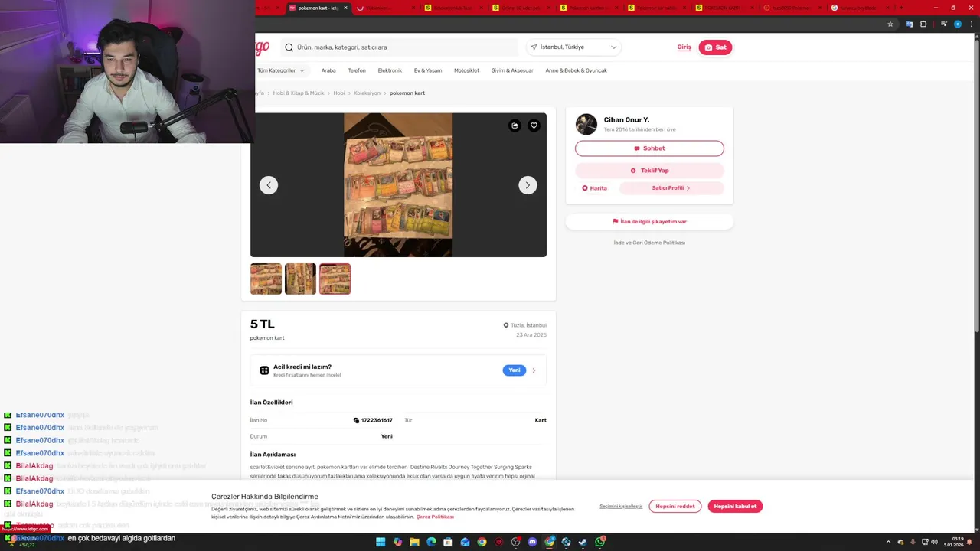Open Discord from the taskbar
This screenshot has width=980, height=551.
point(532,542)
